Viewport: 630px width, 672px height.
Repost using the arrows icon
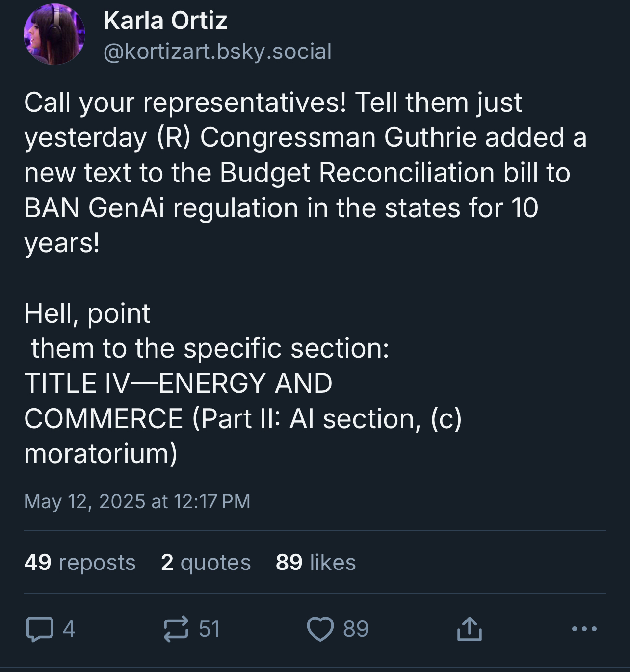[176, 629]
